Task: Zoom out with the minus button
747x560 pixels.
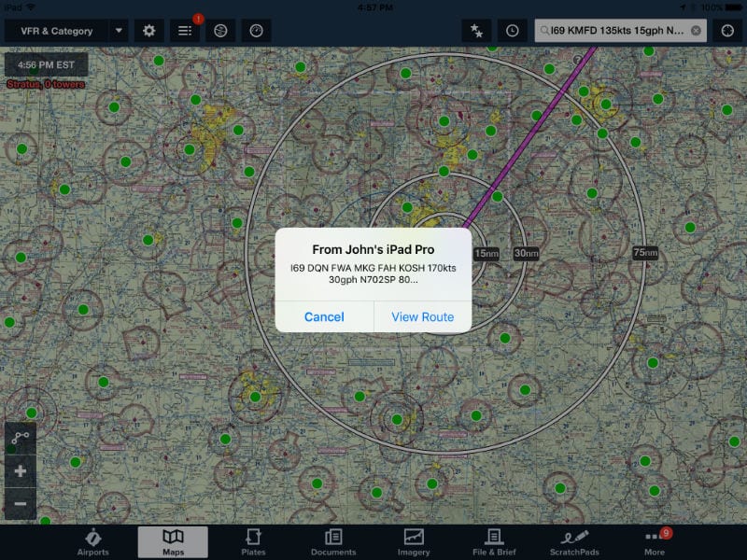Action: [x=20, y=505]
